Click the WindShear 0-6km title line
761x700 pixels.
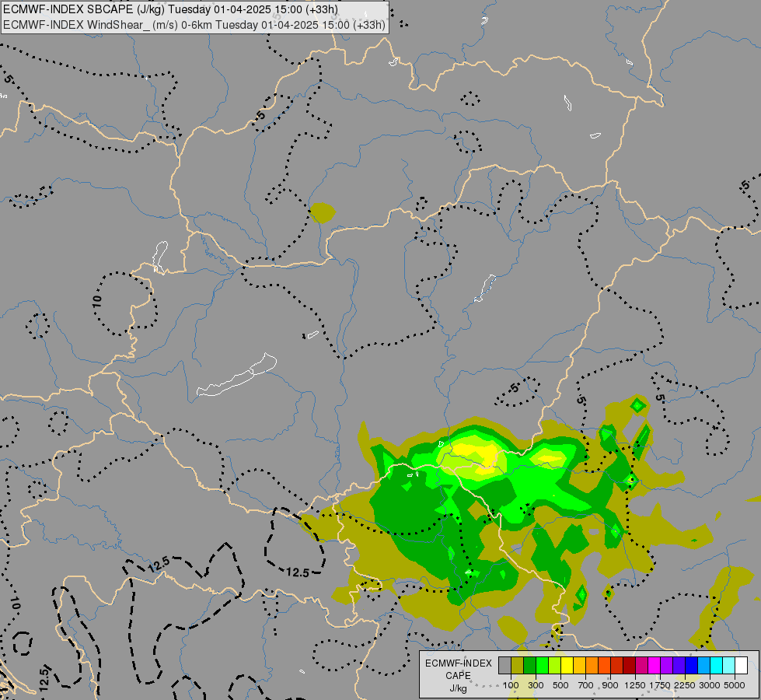[x=194, y=25]
